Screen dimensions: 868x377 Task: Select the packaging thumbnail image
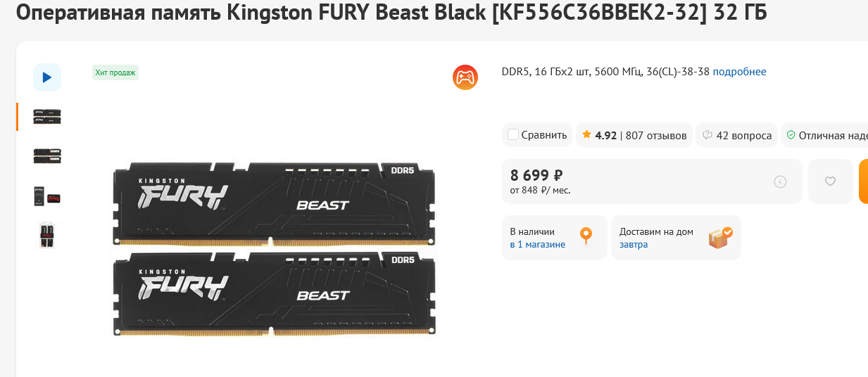[x=47, y=196]
